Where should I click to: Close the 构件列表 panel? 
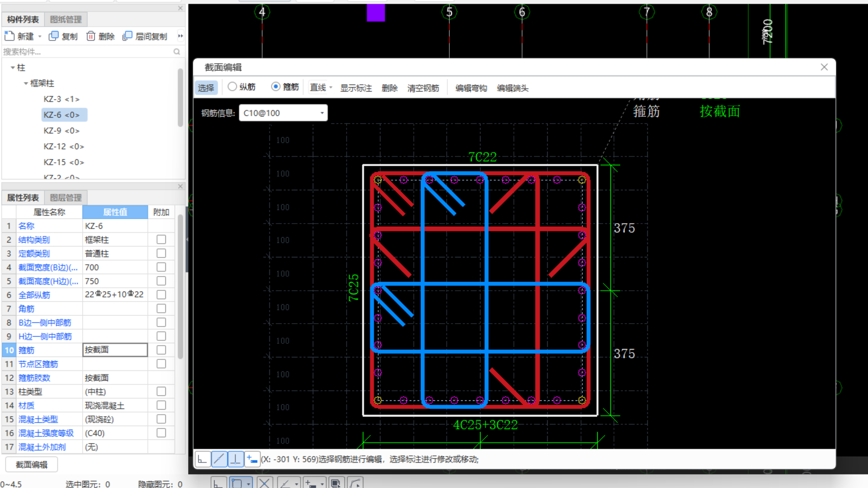tap(180, 8)
